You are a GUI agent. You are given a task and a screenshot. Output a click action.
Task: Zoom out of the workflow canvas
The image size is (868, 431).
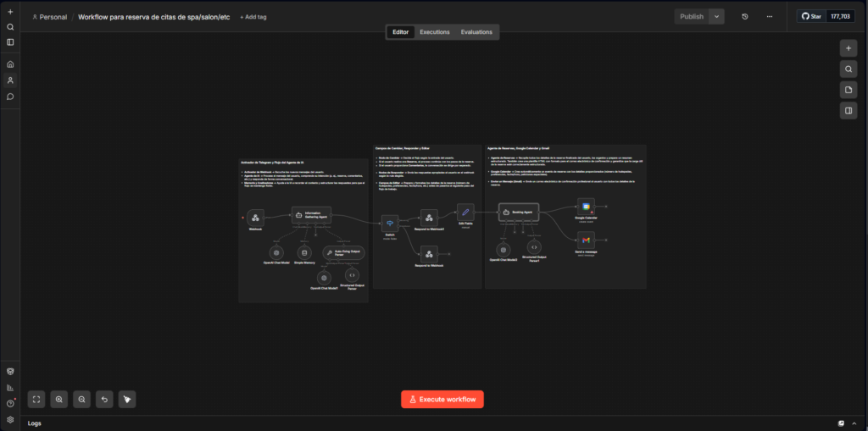81,399
